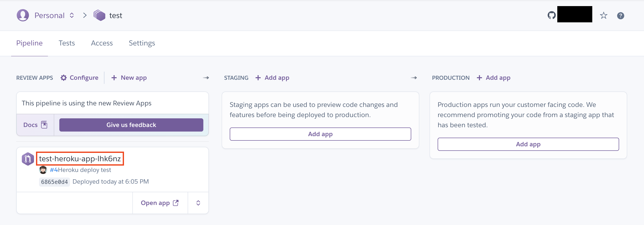The width and height of the screenshot is (644, 225).
Task: Click Add app link beside PRODUCTION heading
Action: 493,78
